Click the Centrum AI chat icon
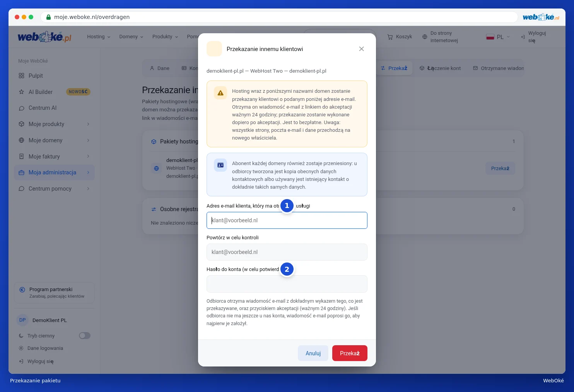 [x=21, y=108]
